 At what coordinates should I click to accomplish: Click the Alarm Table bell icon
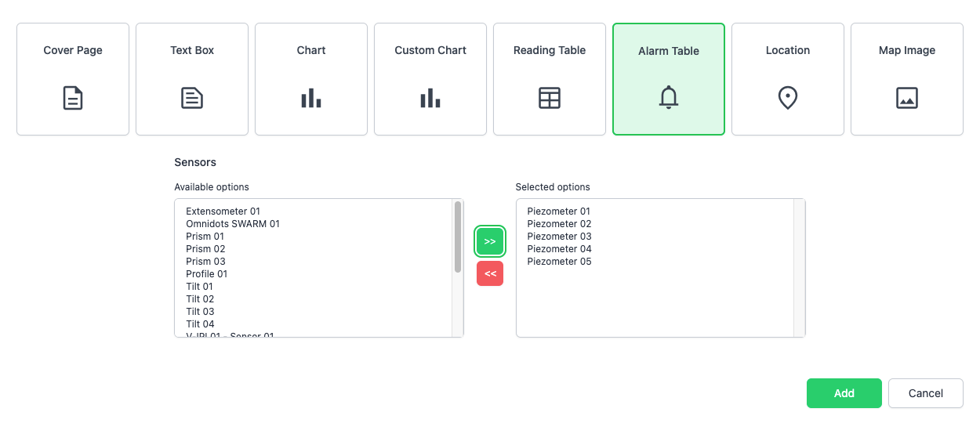[x=669, y=98]
